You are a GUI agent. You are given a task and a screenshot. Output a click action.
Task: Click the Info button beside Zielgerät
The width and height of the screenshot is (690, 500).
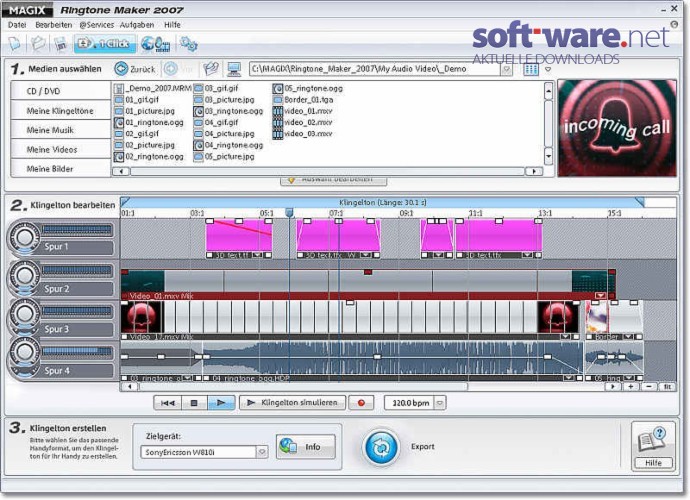tap(306, 447)
